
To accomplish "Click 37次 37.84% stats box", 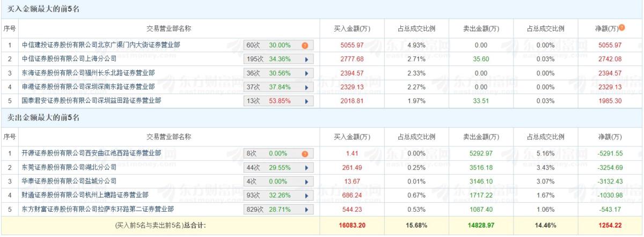I will (279, 87).
